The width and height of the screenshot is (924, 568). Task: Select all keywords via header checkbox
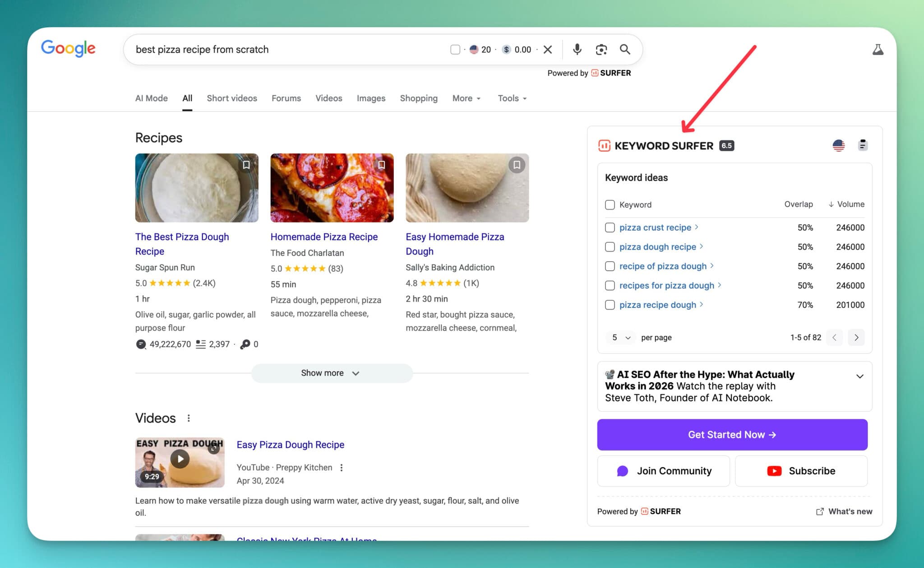pos(610,205)
